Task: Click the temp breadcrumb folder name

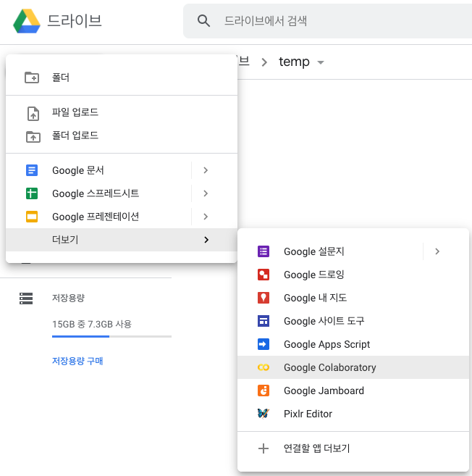Action: 294,62
